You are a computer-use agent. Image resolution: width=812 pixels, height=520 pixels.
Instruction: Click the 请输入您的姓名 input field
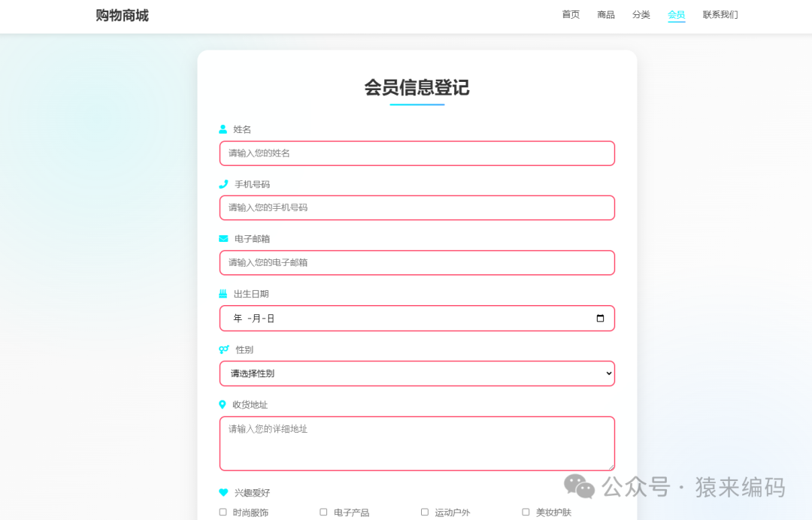coord(417,153)
